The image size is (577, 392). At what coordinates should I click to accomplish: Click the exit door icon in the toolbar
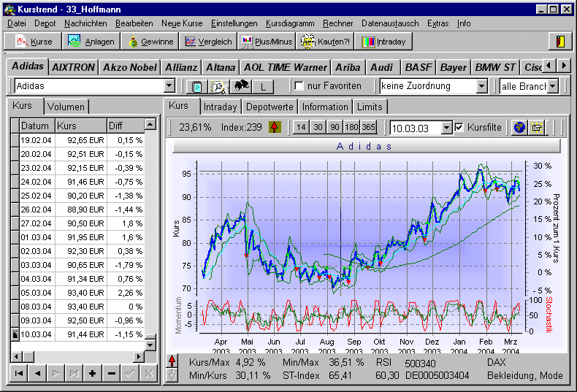pyautogui.click(x=560, y=42)
